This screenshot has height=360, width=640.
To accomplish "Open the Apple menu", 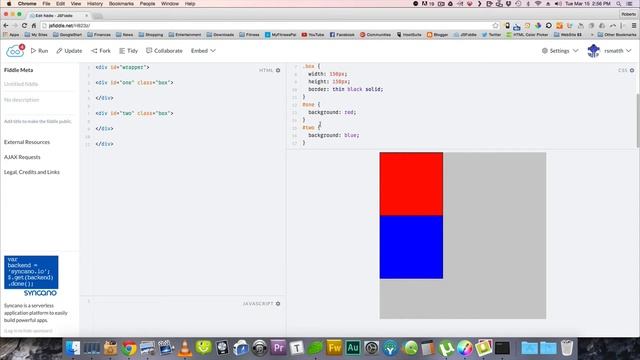I will [8, 4].
